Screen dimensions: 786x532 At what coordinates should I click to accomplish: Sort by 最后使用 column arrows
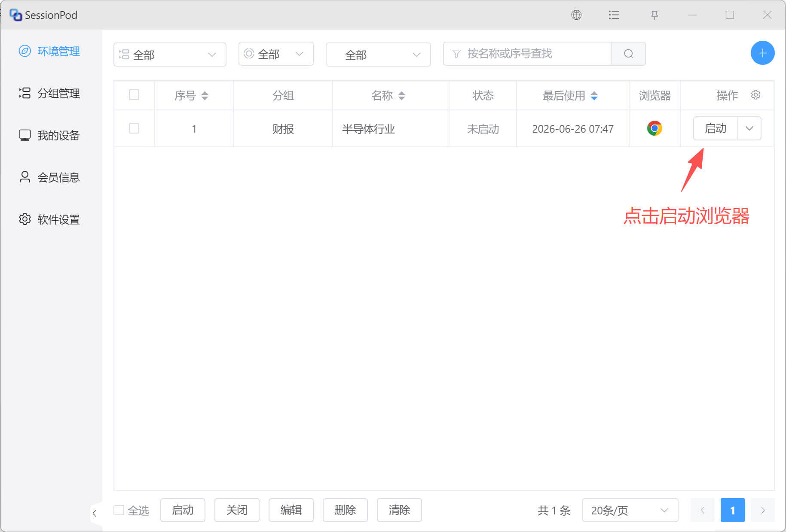594,96
